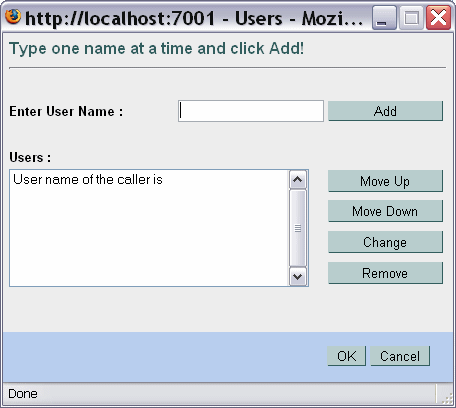Click the Add button

(x=385, y=111)
